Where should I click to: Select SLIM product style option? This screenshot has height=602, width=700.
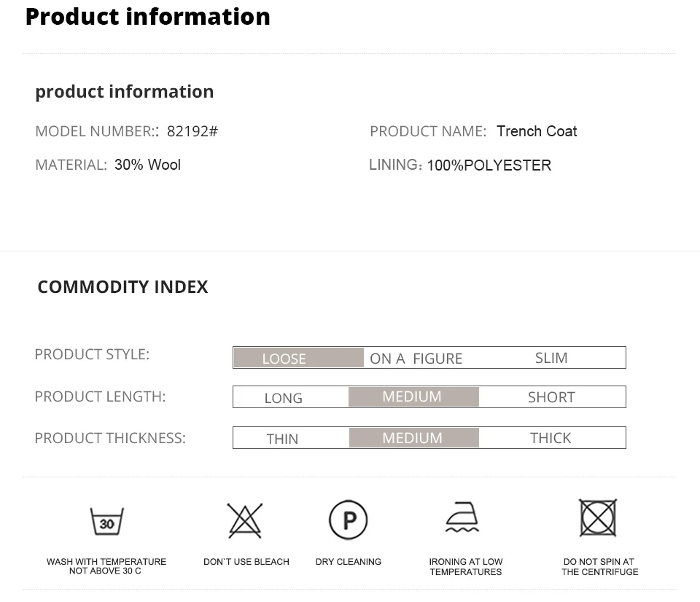(551, 358)
